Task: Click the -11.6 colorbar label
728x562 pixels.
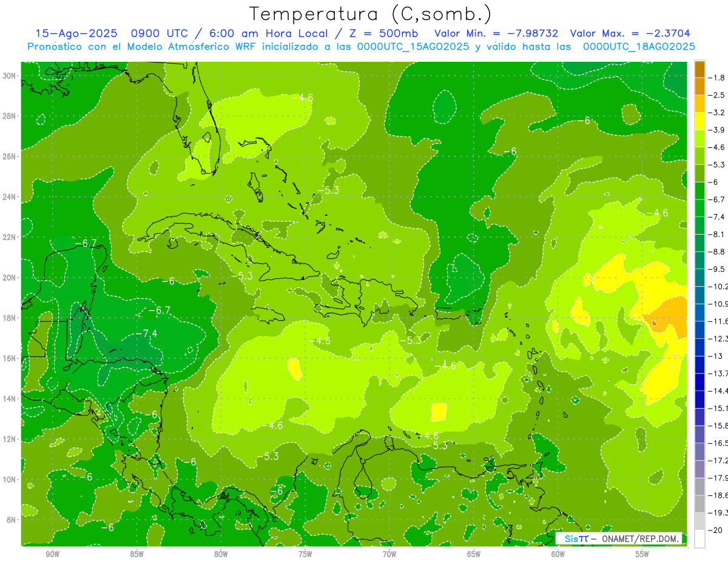Action: coord(719,321)
